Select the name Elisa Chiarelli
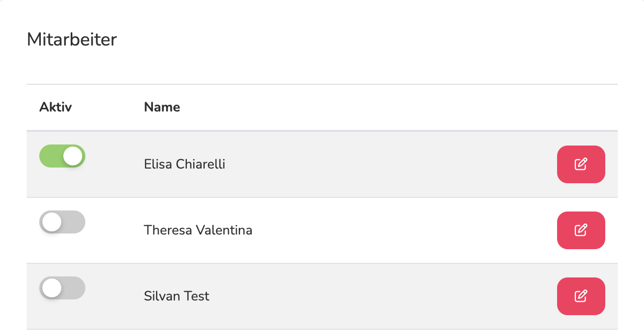This screenshot has width=644, height=334. pos(184,164)
